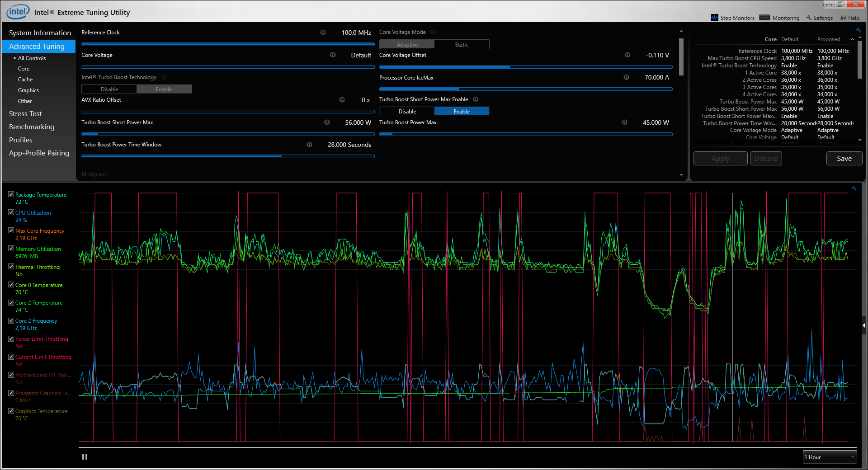This screenshot has height=470, width=868.
Task: Click the Intel logo
Action: click(x=18, y=11)
